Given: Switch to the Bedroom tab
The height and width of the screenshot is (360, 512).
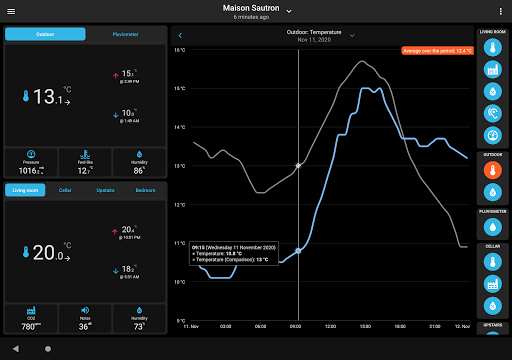Looking at the screenshot, I should pyautogui.click(x=145, y=190).
